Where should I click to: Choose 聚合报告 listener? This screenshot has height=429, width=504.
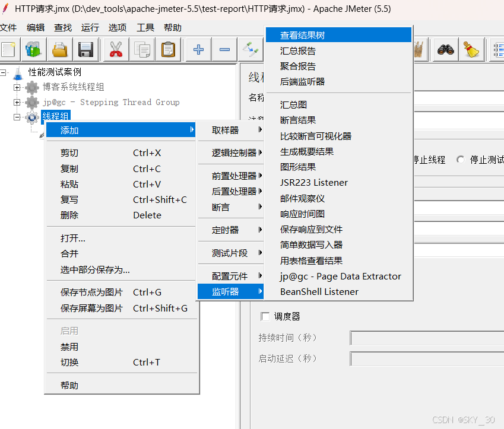coord(338,66)
